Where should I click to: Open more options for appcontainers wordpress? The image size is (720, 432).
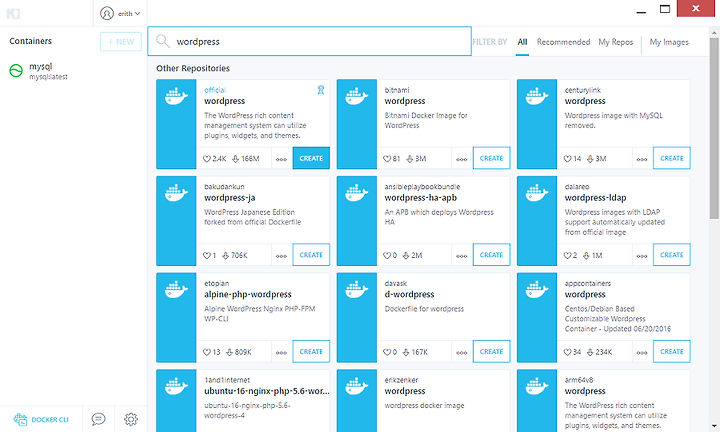tap(642, 353)
